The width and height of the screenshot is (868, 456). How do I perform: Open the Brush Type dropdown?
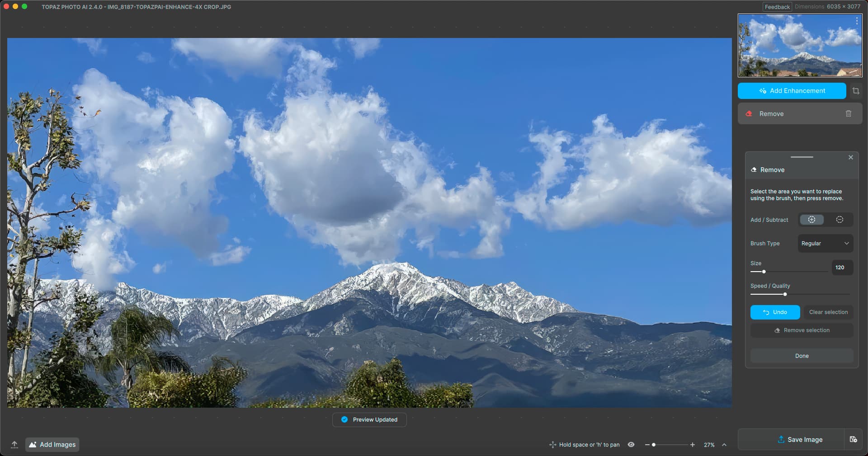point(825,243)
